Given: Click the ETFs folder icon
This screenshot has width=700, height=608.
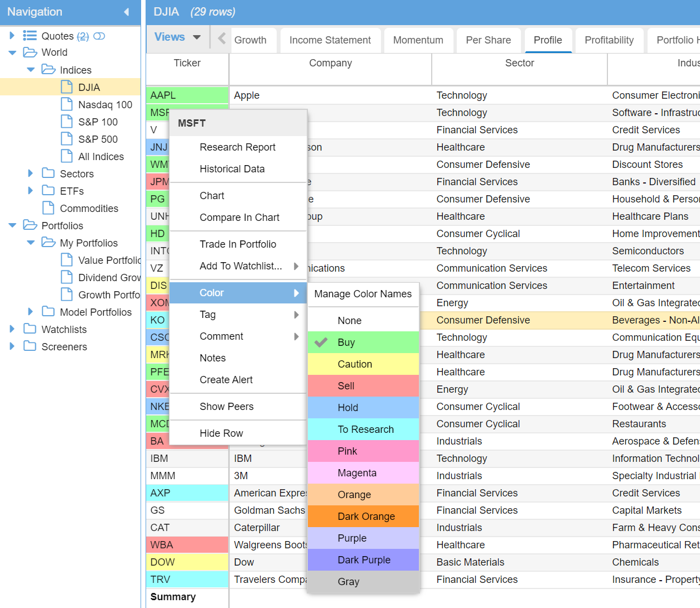Looking at the screenshot, I should (x=49, y=191).
